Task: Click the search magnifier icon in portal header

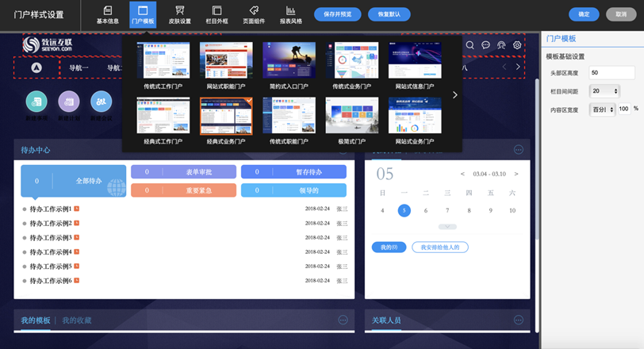Action: click(470, 45)
